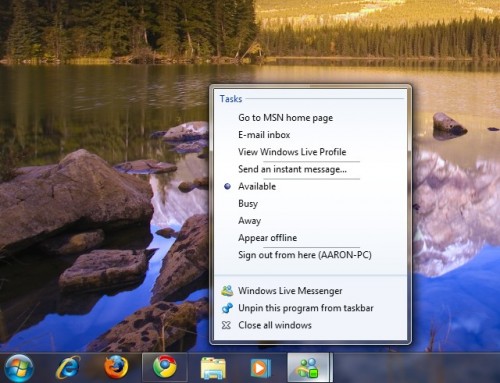Set status to Away
The width and height of the screenshot is (500, 383).
point(249,221)
